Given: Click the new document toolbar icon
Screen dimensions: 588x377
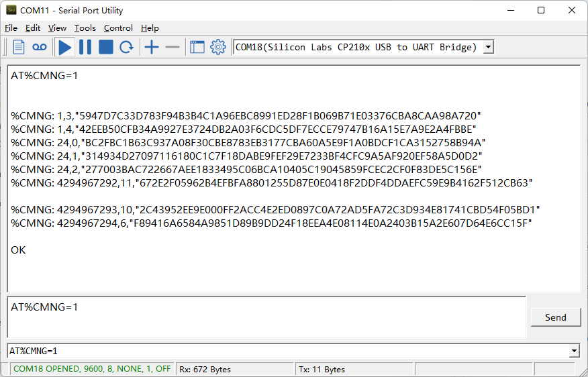Looking at the screenshot, I should coord(18,47).
